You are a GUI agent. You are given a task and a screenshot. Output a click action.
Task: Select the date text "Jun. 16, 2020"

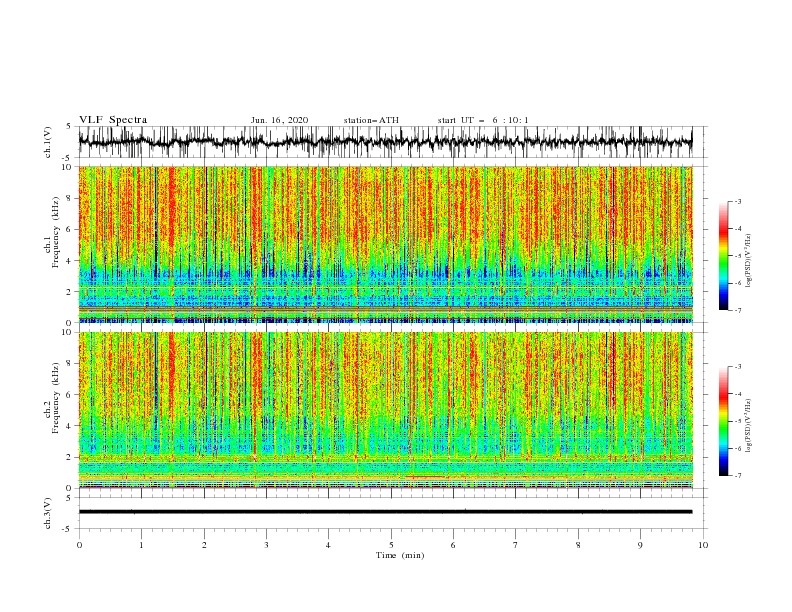point(279,120)
